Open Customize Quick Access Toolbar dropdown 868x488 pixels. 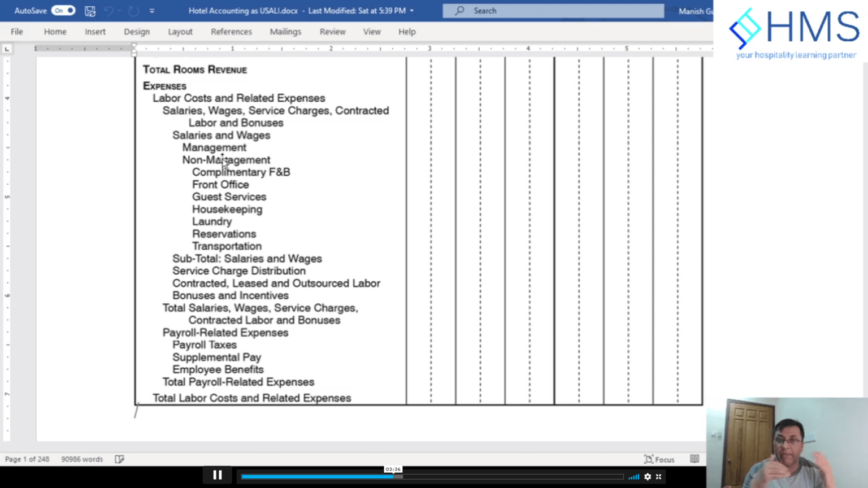pyautogui.click(x=152, y=11)
